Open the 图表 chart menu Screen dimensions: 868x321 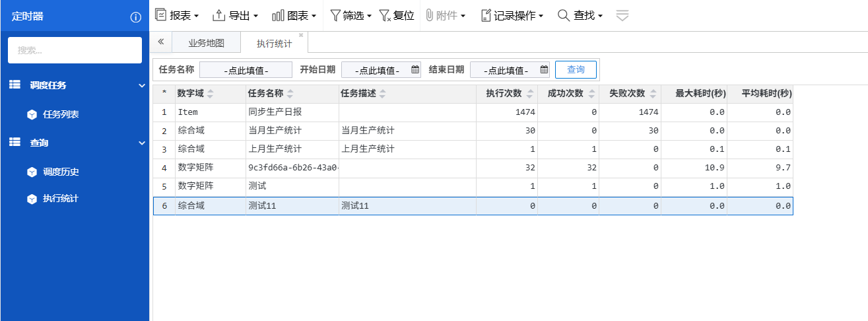[x=294, y=15]
